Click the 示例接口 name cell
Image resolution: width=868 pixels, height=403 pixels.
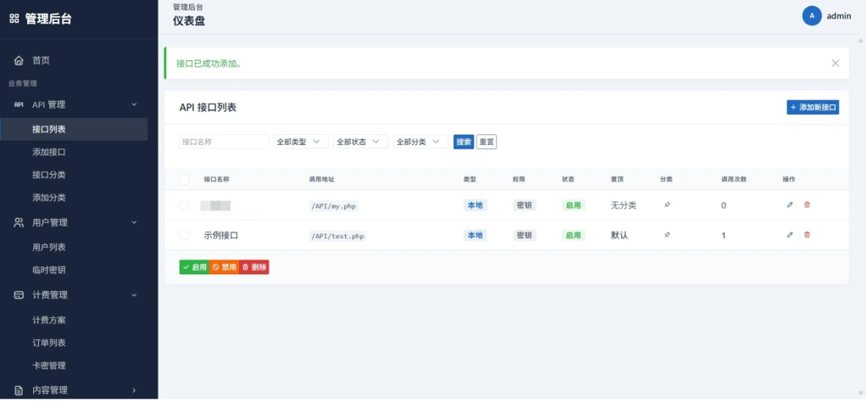[221, 236]
